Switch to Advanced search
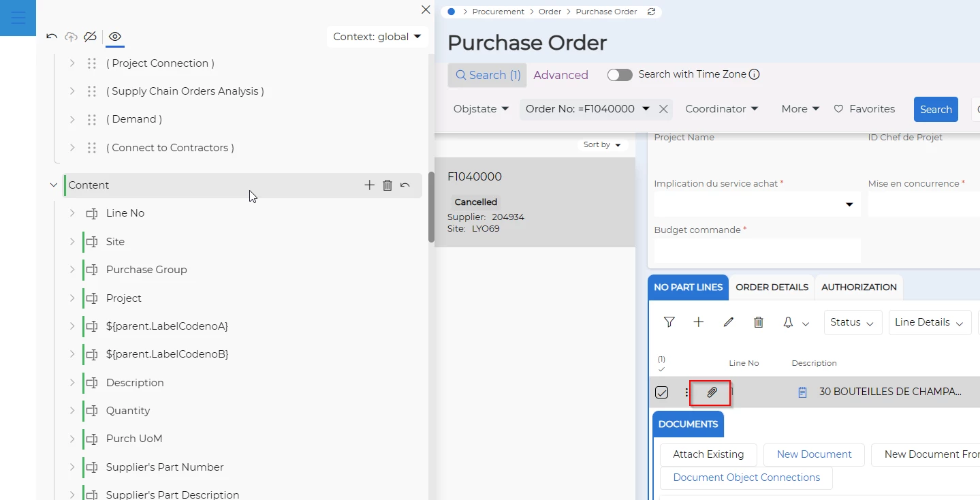Viewport: 980px width, 500px height. pyautogui.click(x=560, y=75)
